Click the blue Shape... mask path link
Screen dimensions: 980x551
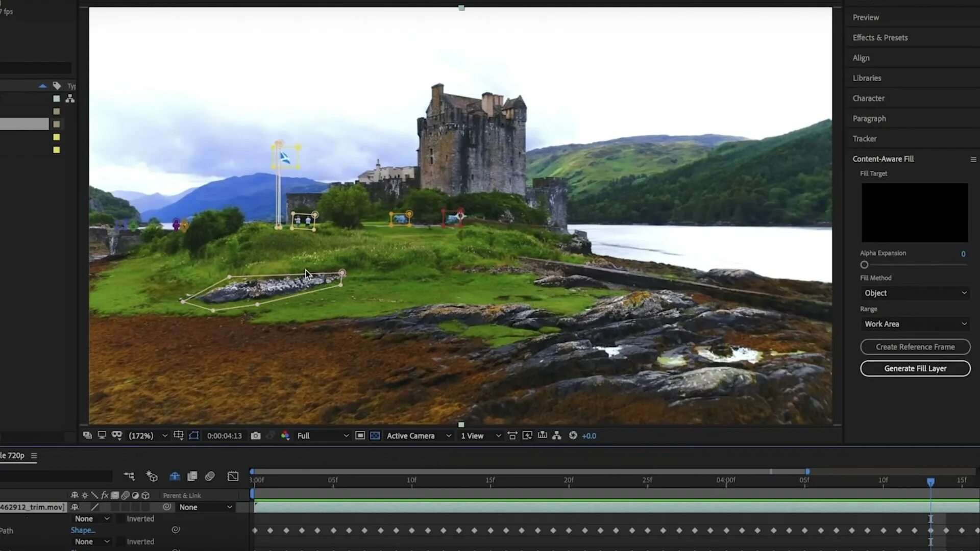point(83,531)
